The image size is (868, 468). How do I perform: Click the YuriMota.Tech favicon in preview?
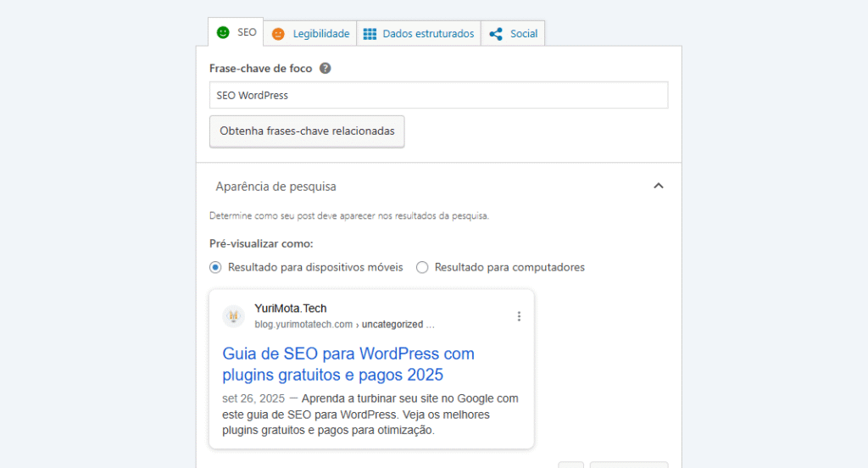coord(234,316)
